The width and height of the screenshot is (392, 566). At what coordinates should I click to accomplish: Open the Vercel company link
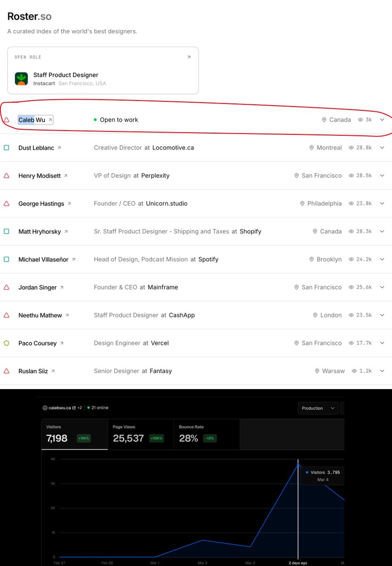tap(160, 343)
